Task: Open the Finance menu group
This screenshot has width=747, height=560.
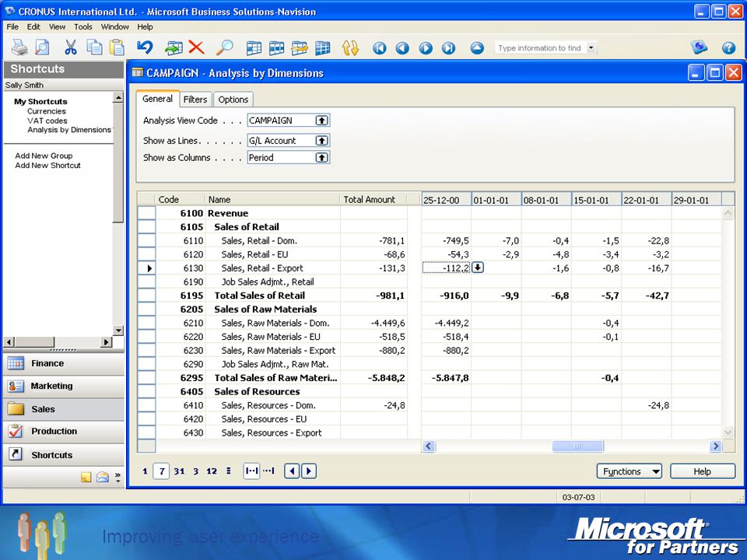Action: [63, 363]
